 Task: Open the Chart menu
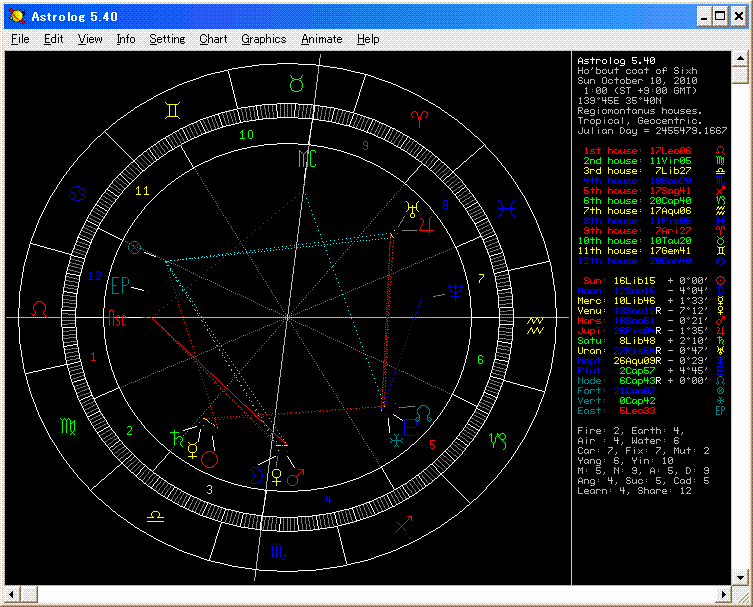(213, 39)
